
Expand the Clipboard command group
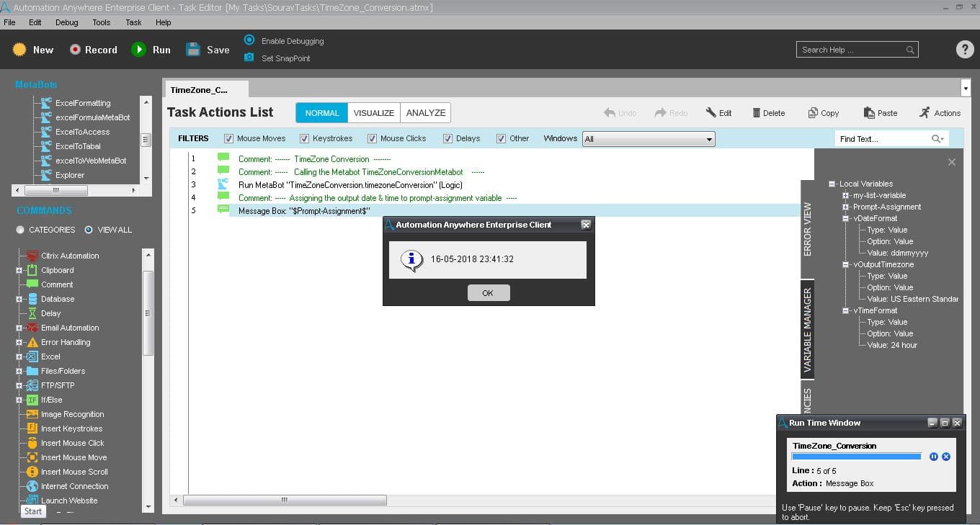tap(19, 270)
